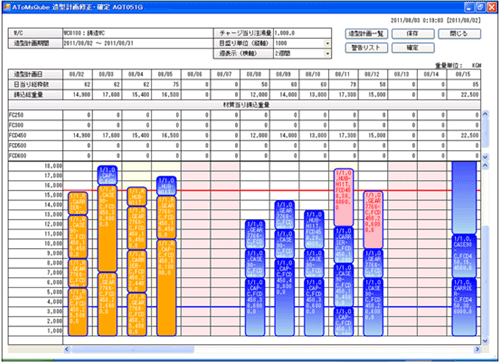
Task: Click the 08/05 date column header
Action: pos(166,74)
